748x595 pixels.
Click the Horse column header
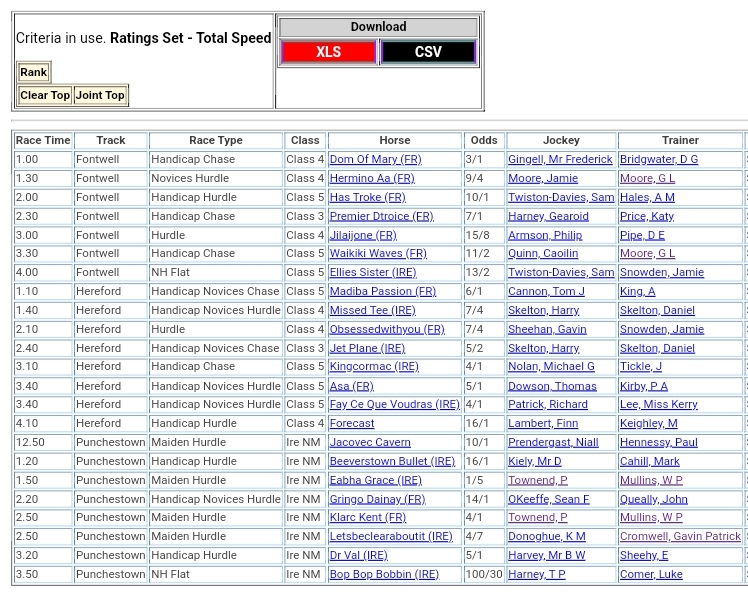[x=394, y=141]
